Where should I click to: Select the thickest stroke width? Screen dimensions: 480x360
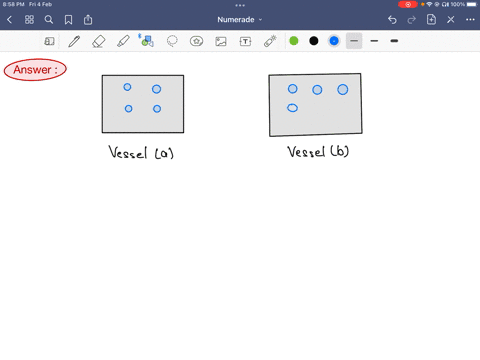[x=394, y=41]
